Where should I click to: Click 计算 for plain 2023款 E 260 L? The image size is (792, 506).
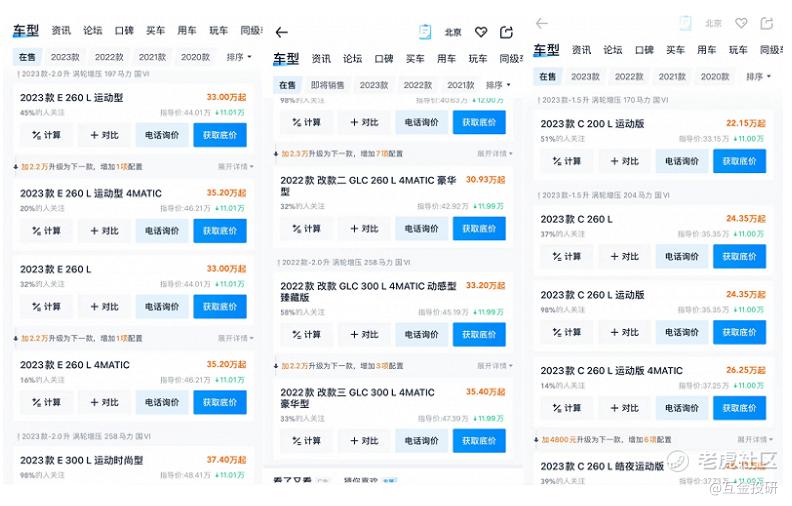click(46, 307)
